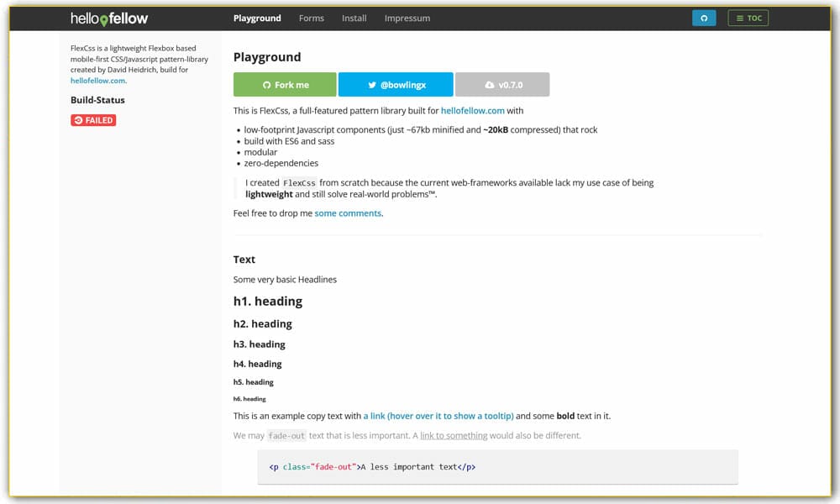Image resolution: width=840 pixels, height=504 pixels.
Task: Click the cloud download icon
Action: coord(489,85)
